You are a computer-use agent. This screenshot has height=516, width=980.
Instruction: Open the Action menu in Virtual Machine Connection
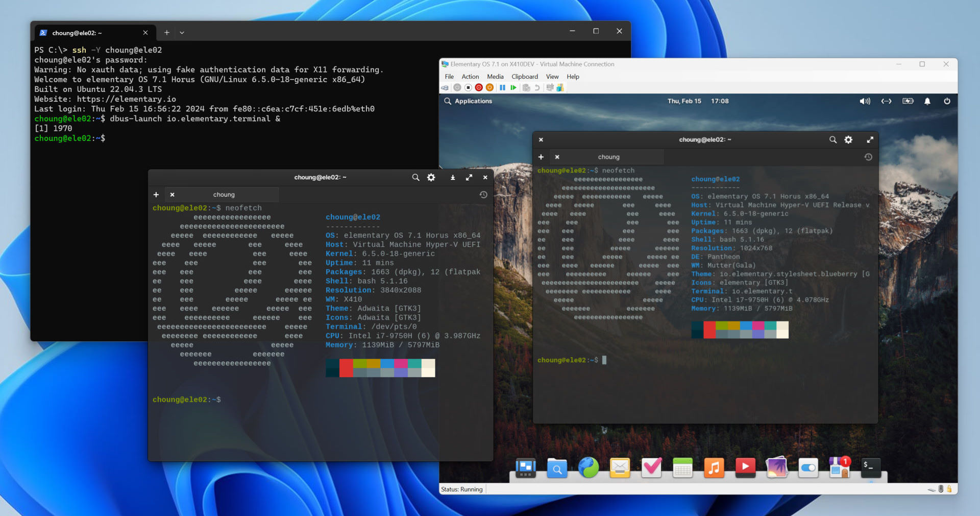[x=470, y=77]
